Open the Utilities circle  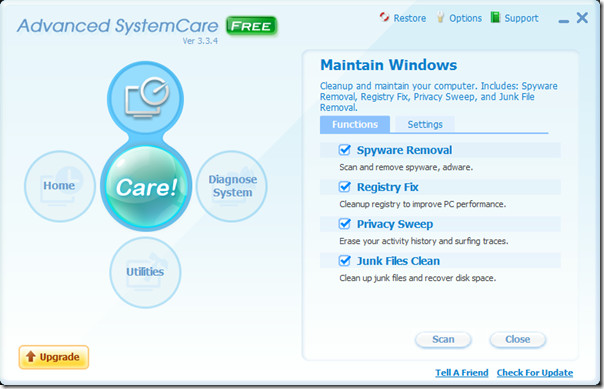tap(145, 272)
